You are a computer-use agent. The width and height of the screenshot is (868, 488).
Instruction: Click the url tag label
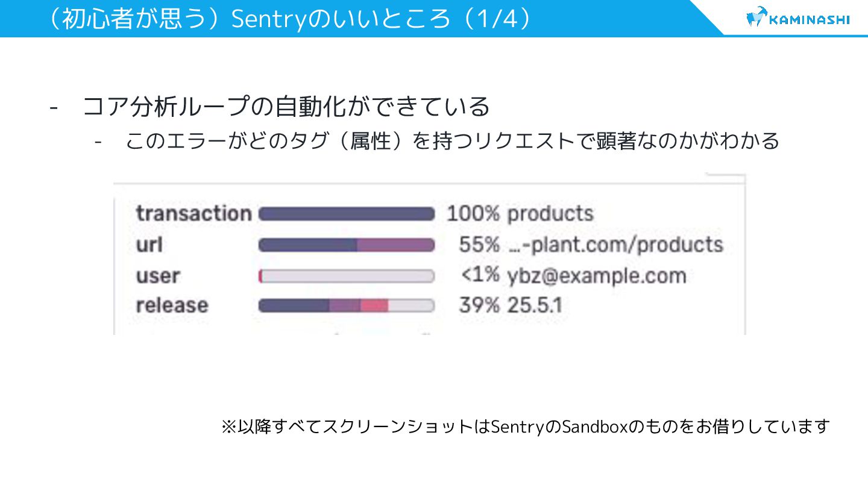point(149,245)
